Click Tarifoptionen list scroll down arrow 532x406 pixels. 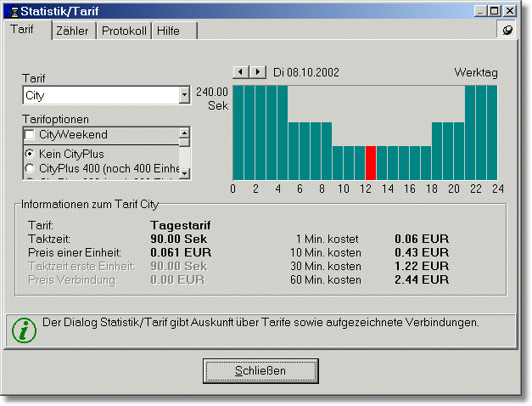pos(184,173)
